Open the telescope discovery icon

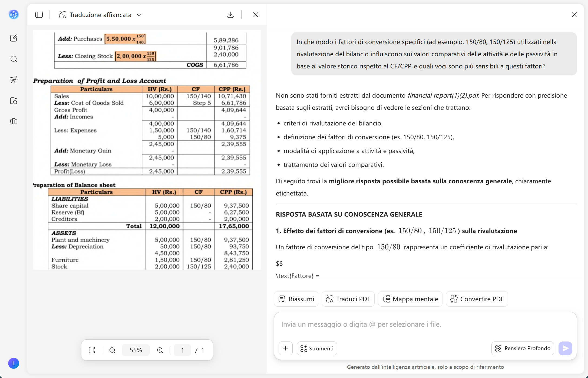[14, 79]
